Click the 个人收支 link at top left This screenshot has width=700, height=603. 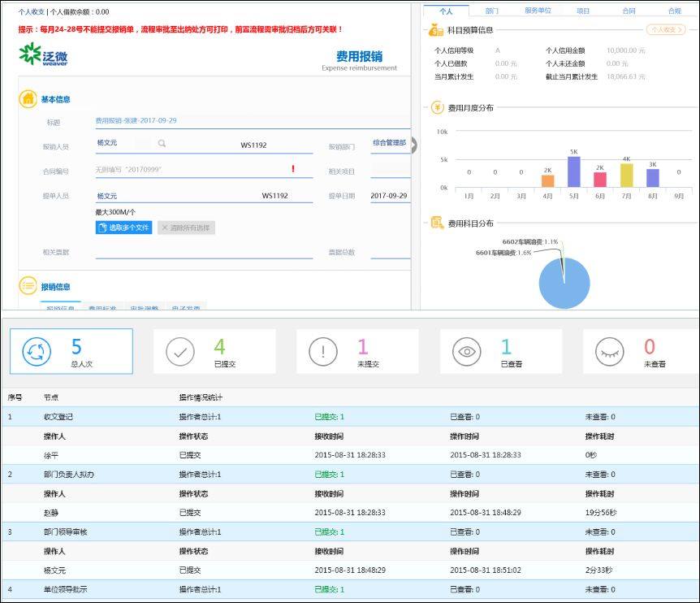(32, 12)
